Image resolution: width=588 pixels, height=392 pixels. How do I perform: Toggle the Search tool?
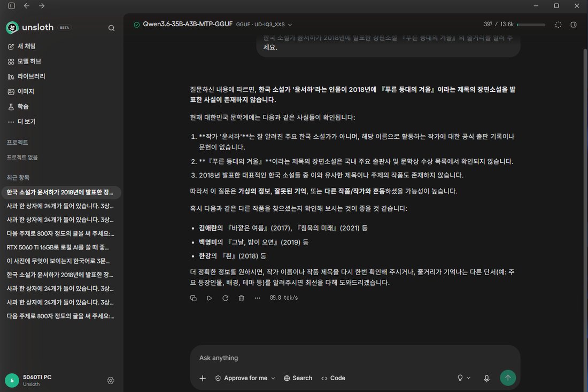pyautogui.click(x=298, y=378)
